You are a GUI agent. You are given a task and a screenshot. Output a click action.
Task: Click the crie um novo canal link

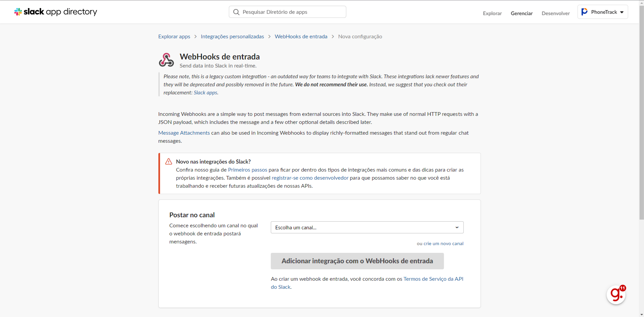(443, 244)
